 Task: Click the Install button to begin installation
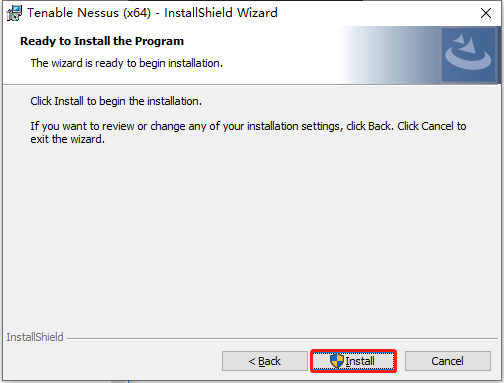353,361
